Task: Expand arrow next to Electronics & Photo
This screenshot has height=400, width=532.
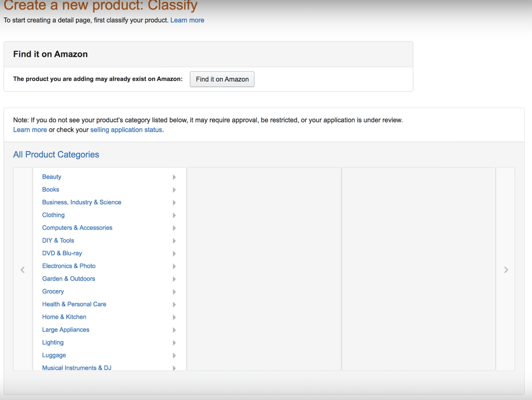Action: [x=174, y=267]
